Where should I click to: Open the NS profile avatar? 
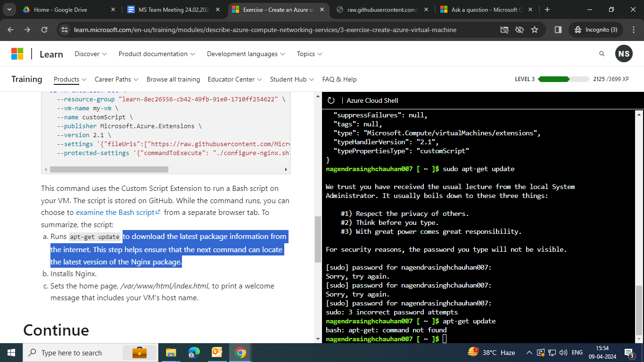[x=624, y=54]
